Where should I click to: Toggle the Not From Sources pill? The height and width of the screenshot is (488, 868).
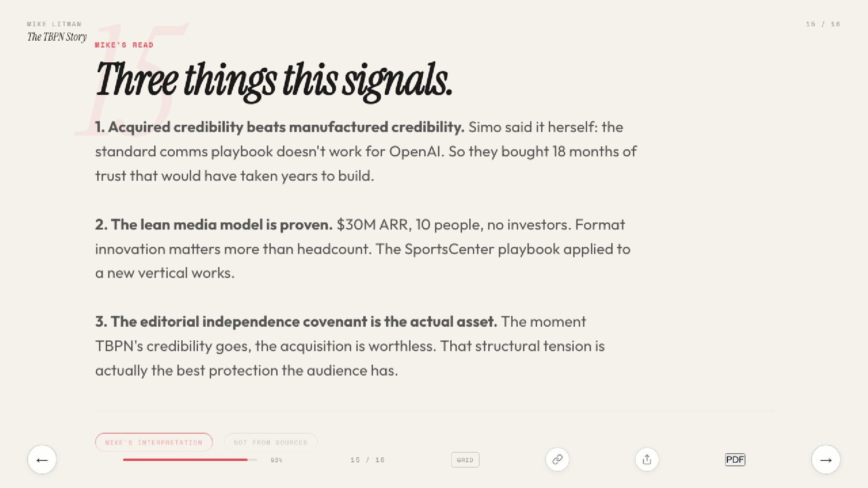click(270, 442)
